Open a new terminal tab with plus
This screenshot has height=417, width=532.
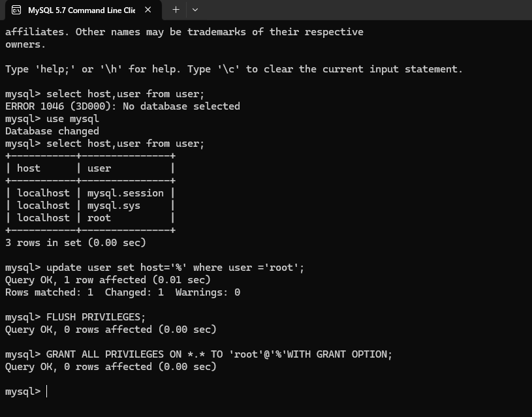click(x=176, y=10)
